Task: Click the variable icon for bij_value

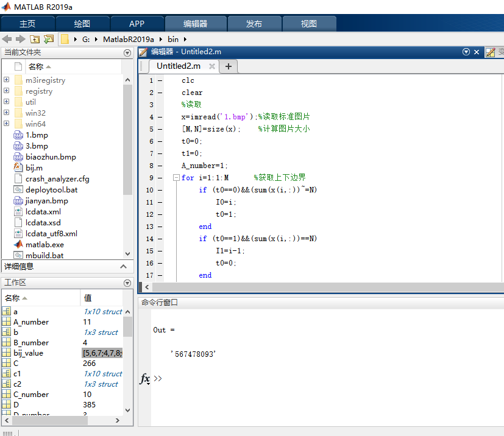Action: pyautogui.click(x=7, y=353)
